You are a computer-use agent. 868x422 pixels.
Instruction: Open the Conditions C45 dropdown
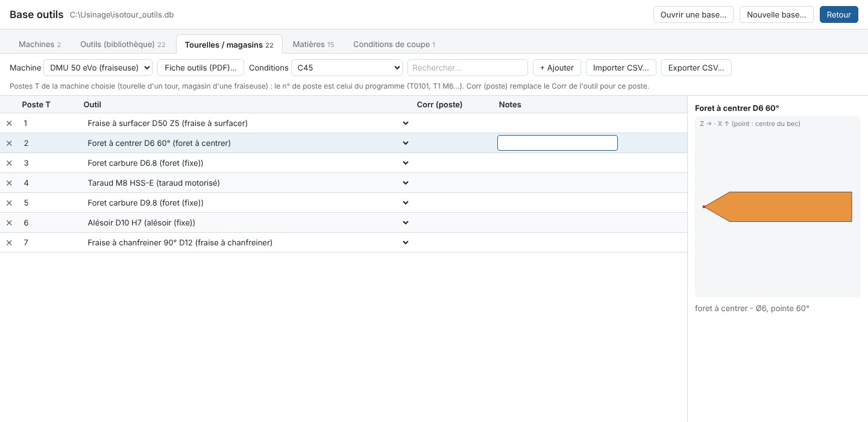click(x=347, y=68)
